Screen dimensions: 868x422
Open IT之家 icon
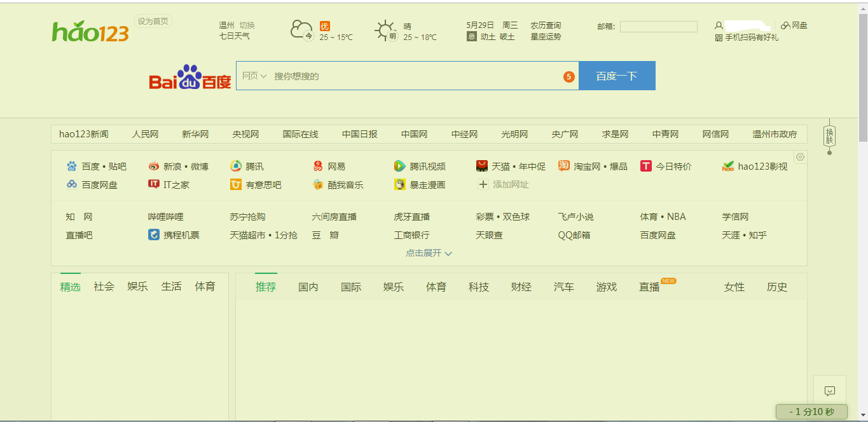[154, 184]
